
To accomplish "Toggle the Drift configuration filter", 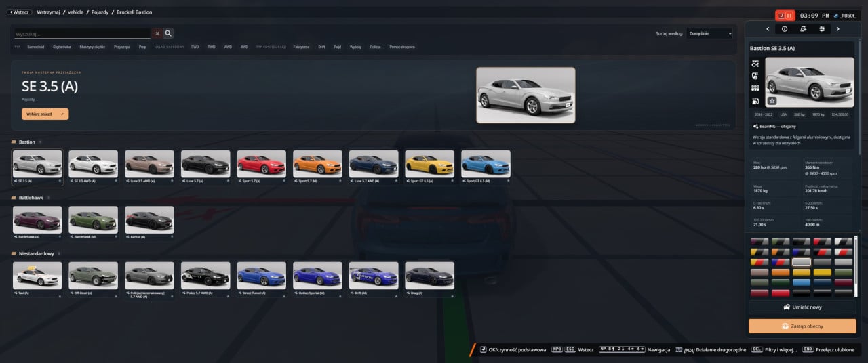I will pos(321,47).
